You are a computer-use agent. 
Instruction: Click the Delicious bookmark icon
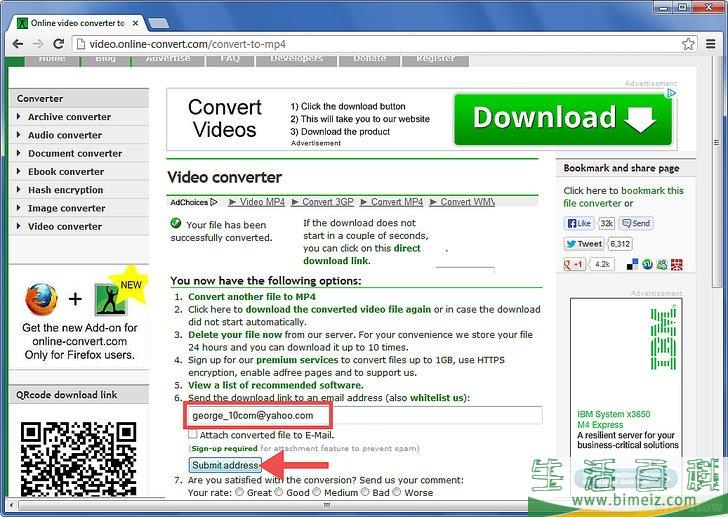coord(632,265)
